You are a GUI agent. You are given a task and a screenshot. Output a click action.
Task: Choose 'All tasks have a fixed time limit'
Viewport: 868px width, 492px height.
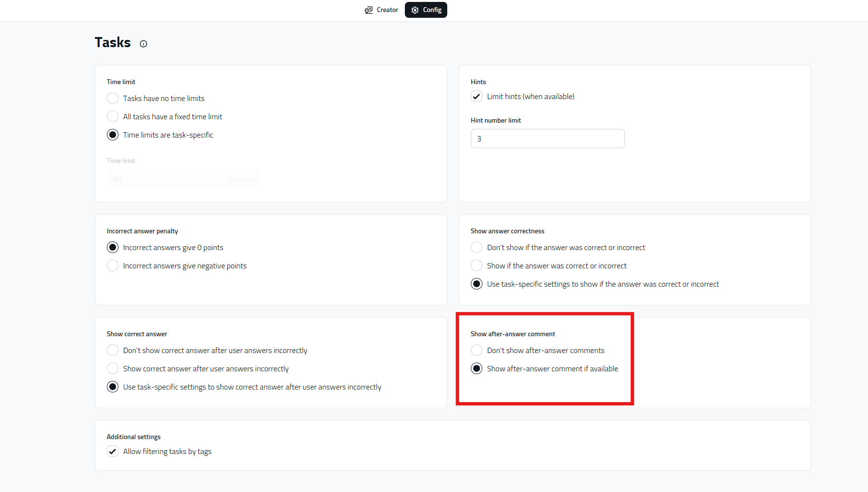(x=113, y=117)
